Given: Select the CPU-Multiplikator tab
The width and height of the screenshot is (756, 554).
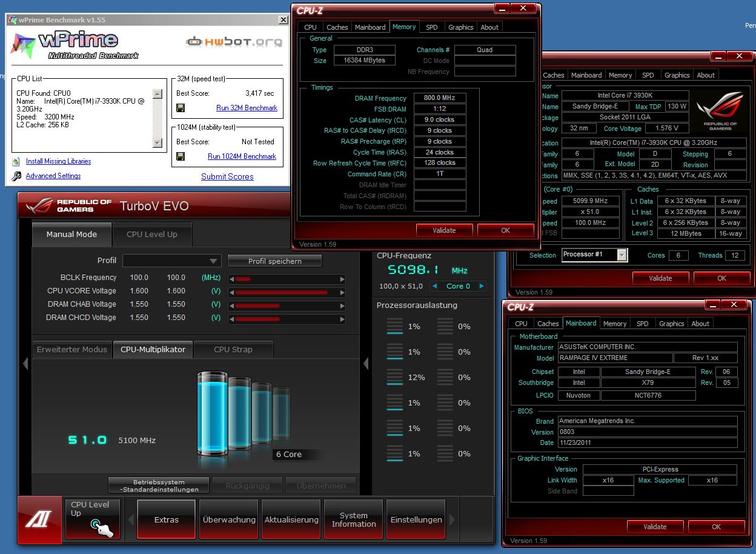Looking at the screenshot, I should pos(153,349).
